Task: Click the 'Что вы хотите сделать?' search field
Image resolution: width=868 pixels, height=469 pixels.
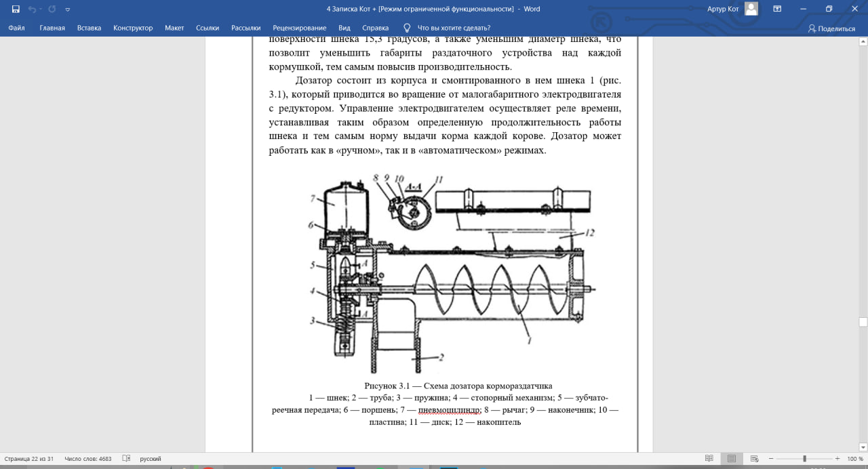Action: point(454,28)
